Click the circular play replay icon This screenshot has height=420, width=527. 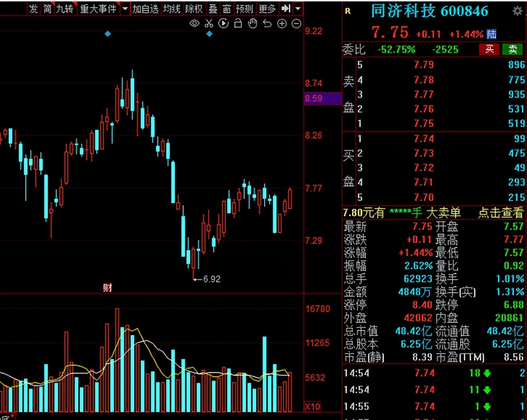[x=224, y=23]
